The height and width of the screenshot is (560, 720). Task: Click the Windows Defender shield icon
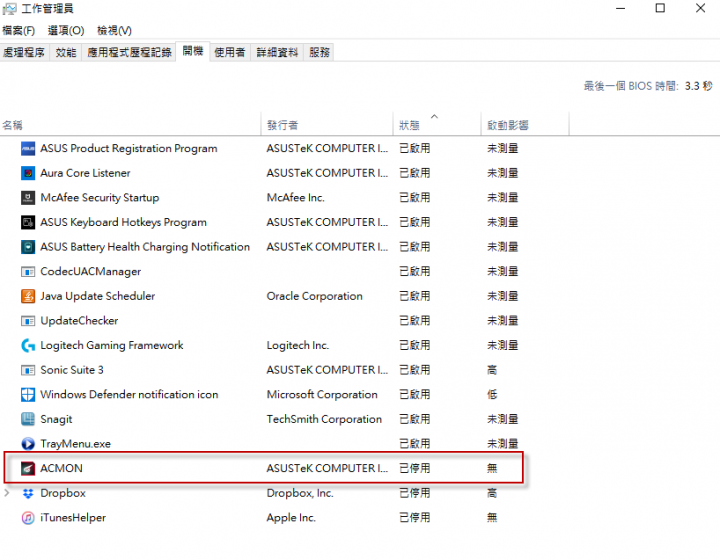click(28, 394)
